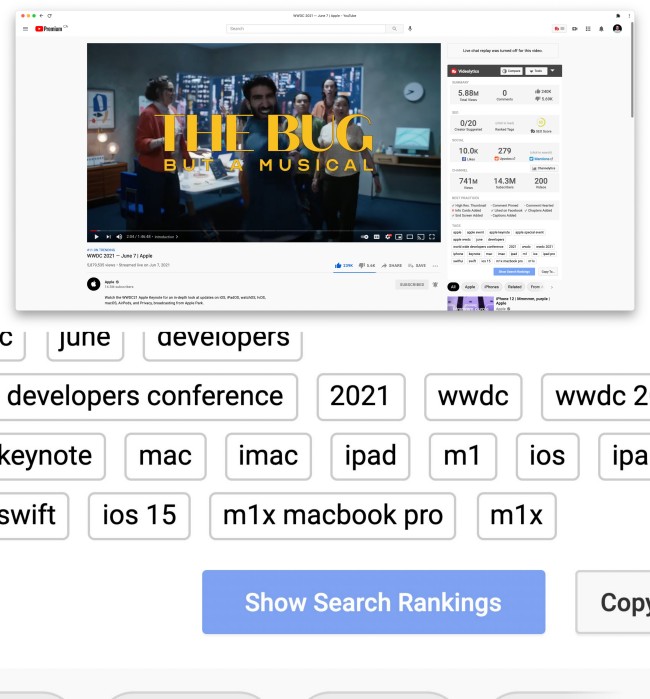650x699 pixels.
Task: Open the iPhone 12 video thumbnail
Action: pyautogui.click(x=470, y=304)
